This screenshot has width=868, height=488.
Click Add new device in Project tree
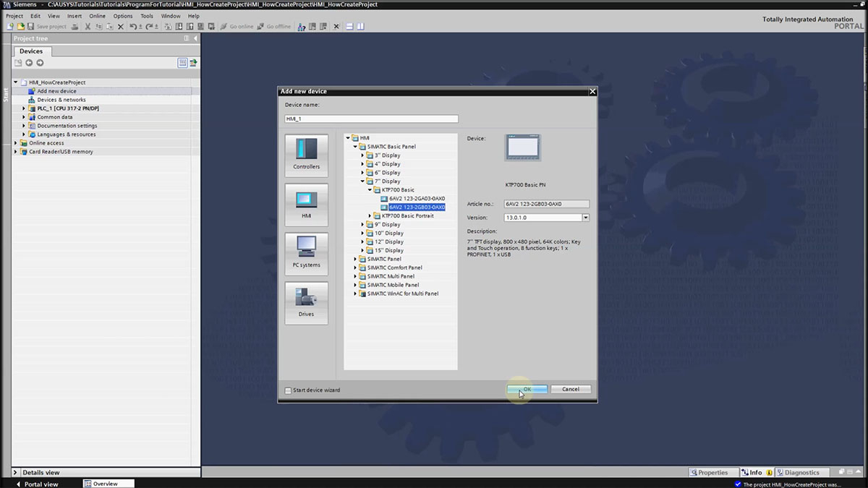[56, 91]
